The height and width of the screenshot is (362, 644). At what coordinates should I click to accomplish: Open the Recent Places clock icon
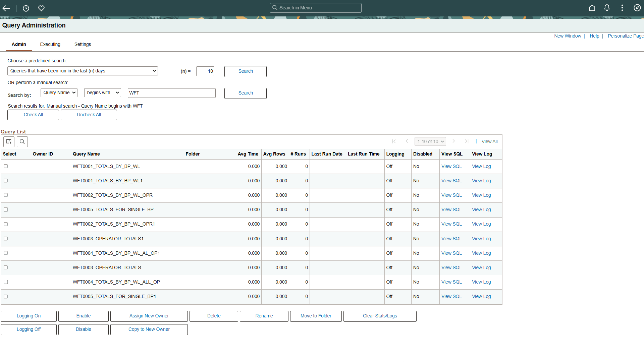(26, 8)
